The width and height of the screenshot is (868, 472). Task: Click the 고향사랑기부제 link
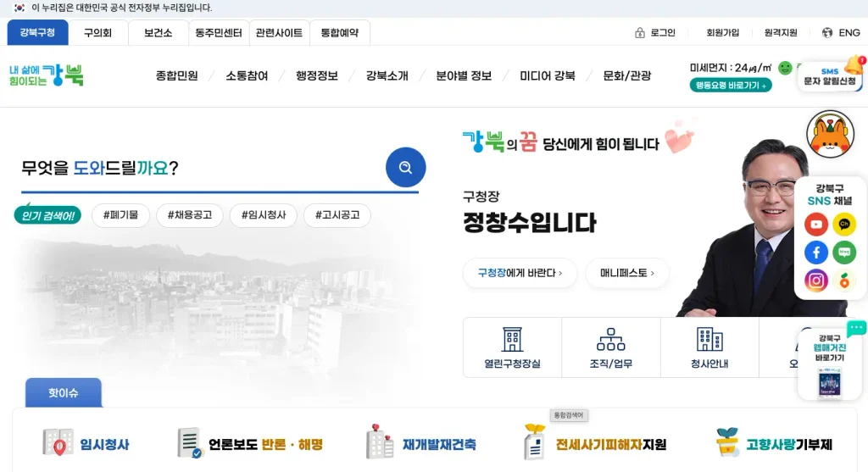click(789, 444)
